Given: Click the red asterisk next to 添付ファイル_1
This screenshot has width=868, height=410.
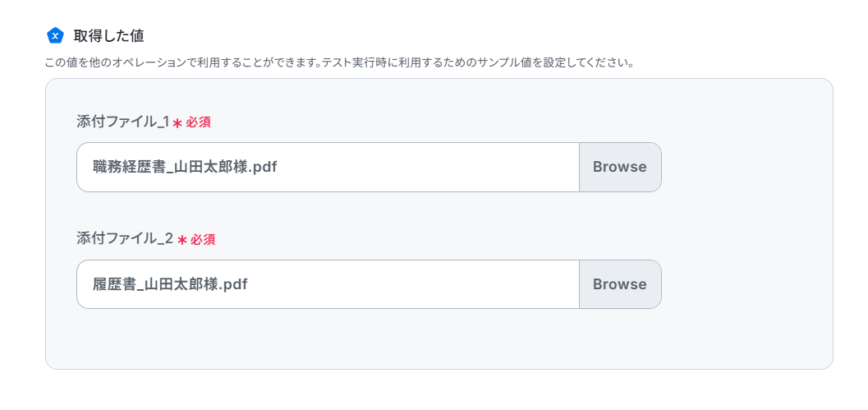Looking at the screenshot, I should (x=177, y=123).
